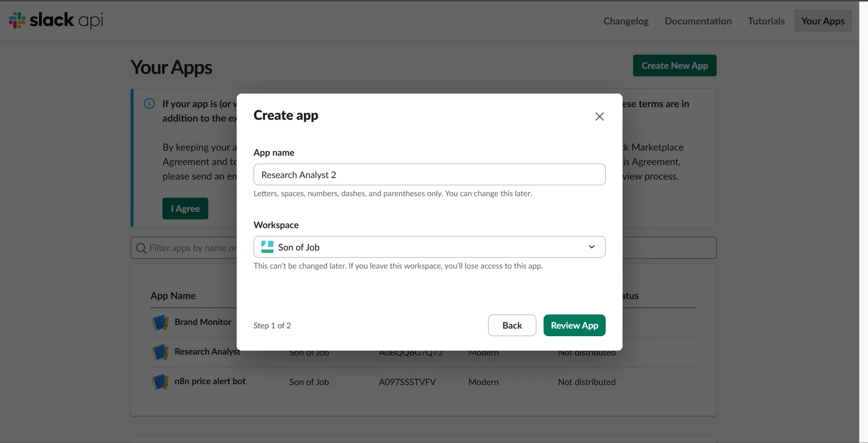Click the A097SSSTVFV app ID cell

pyautogui.click(x=407, y=382)
